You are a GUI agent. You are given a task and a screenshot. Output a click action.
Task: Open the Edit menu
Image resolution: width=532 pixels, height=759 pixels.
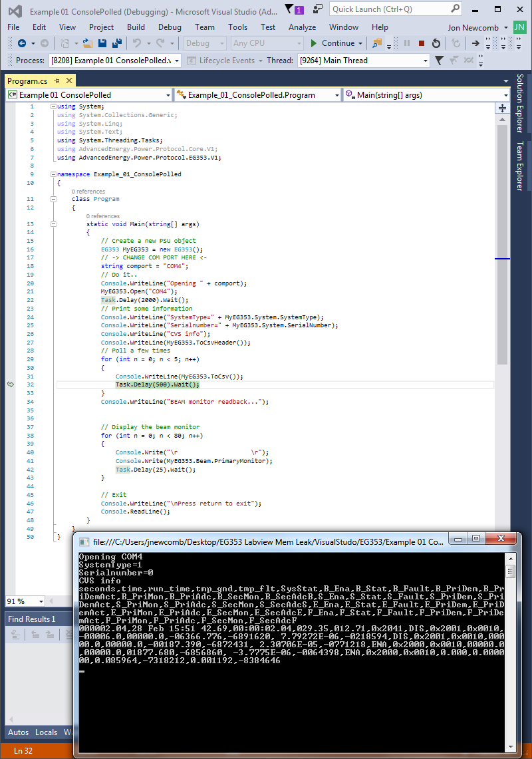coord(39,27)
